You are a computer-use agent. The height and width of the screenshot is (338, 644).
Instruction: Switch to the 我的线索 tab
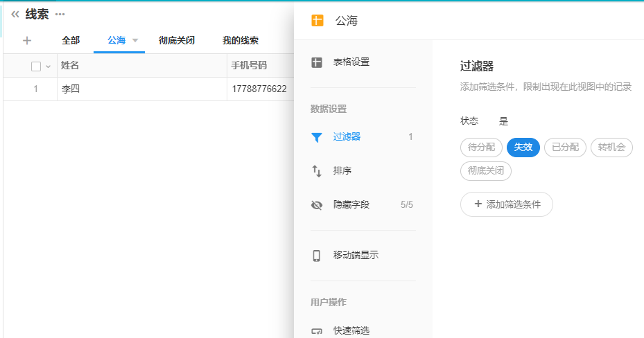pos(240,41)
